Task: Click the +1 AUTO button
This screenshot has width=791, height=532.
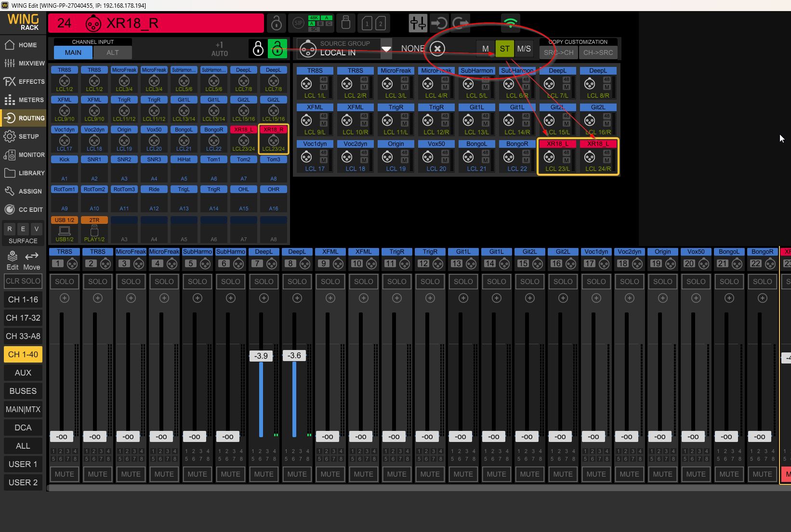Action: point(219,49)
